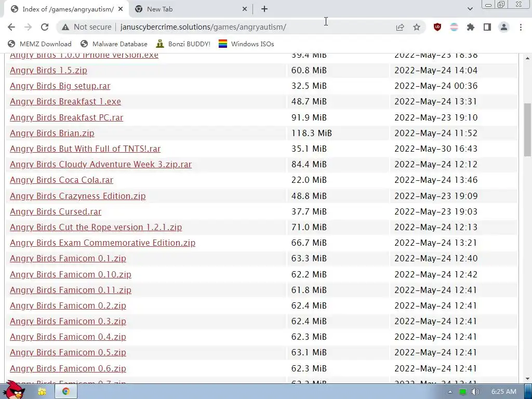Click the page scrollbar down arrow

(x=527, y=379)
